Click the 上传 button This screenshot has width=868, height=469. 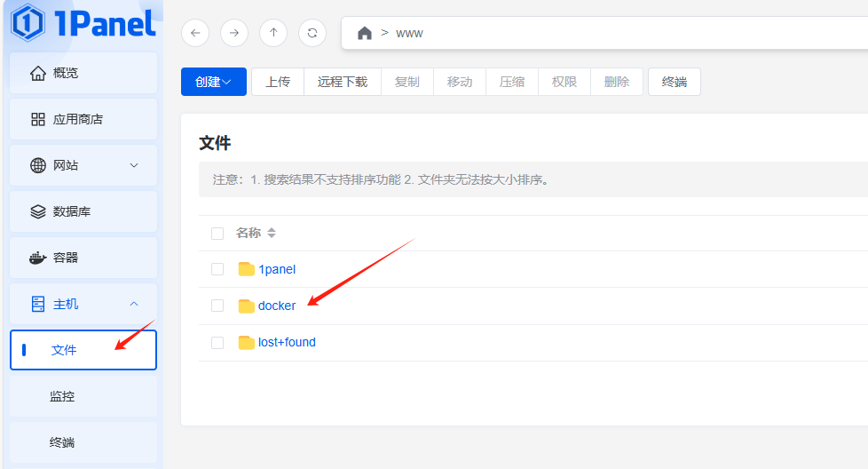coord(278,82)
